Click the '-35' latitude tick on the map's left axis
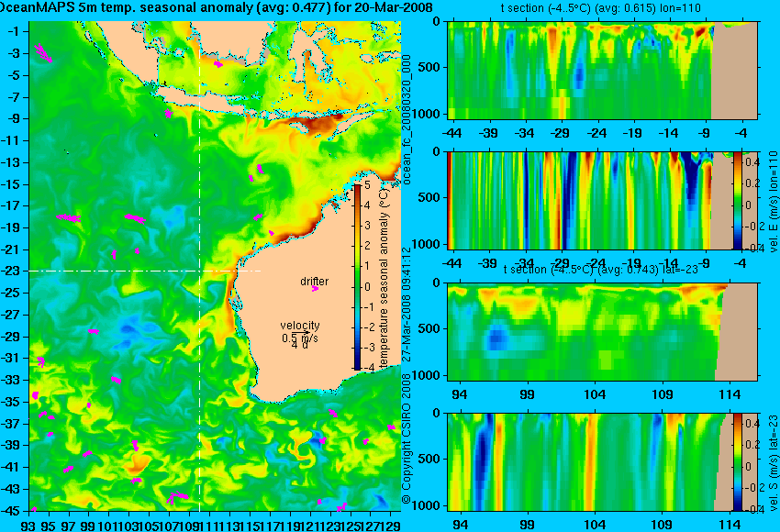 pos(10,402)
